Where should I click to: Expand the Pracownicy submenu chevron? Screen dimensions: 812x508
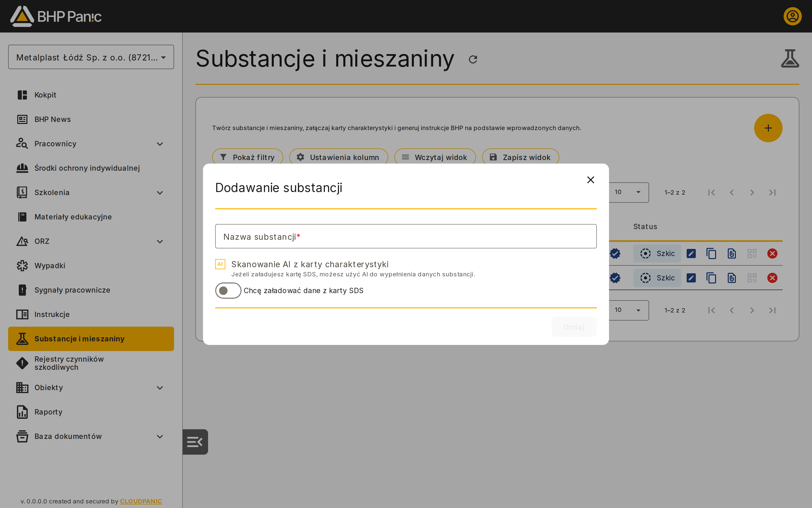160,144
